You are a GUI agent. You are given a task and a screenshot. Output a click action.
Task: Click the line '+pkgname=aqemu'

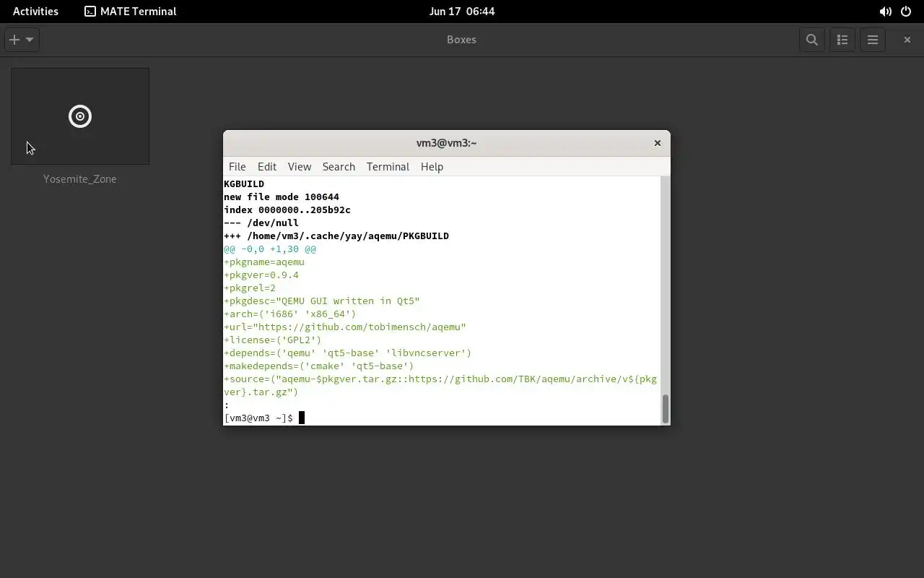click(x=264, y=262)
